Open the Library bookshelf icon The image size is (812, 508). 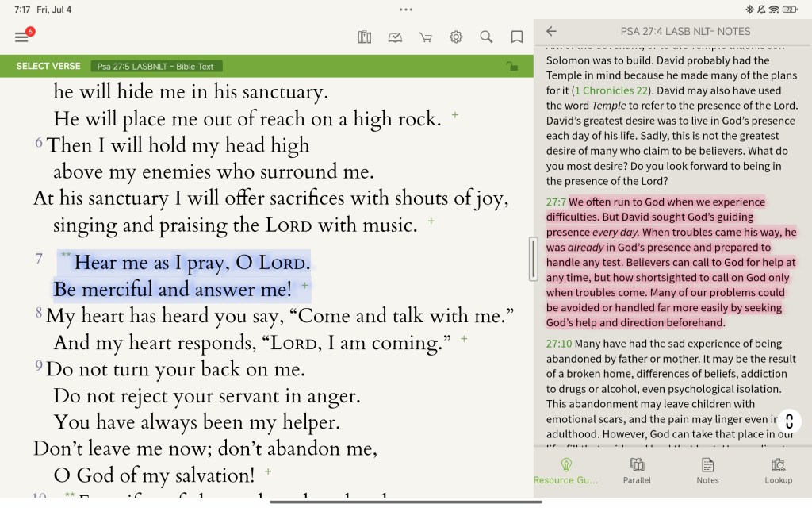click(x=365, y=37)
